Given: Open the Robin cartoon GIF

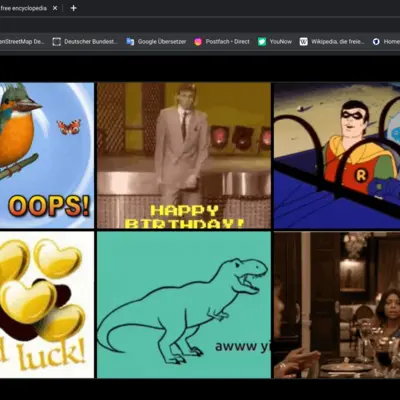Looking at the screenshot, I should 337,155.
